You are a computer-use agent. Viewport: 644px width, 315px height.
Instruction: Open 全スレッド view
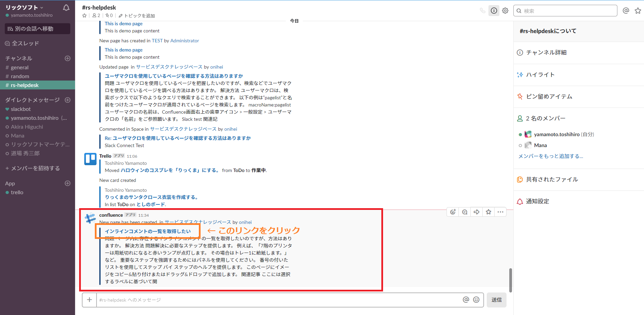(x=22, y=43)
